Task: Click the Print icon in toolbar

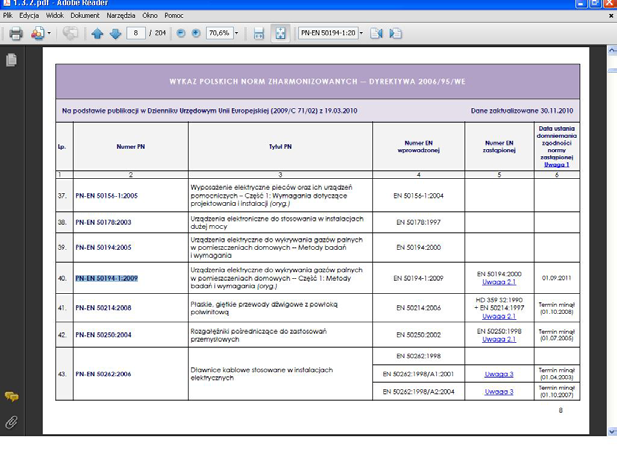Action: coord(16,33)
